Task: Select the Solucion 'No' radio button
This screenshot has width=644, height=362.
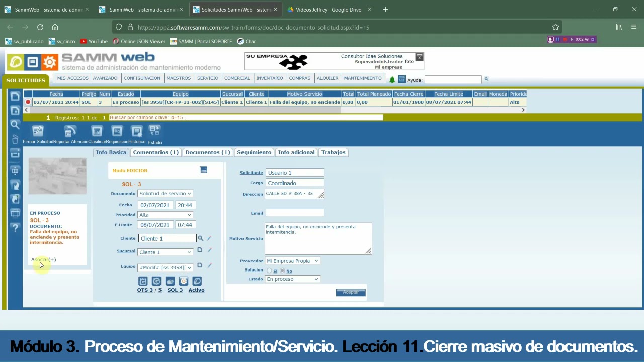Action: pyautogui.click(x=282, y=270)
